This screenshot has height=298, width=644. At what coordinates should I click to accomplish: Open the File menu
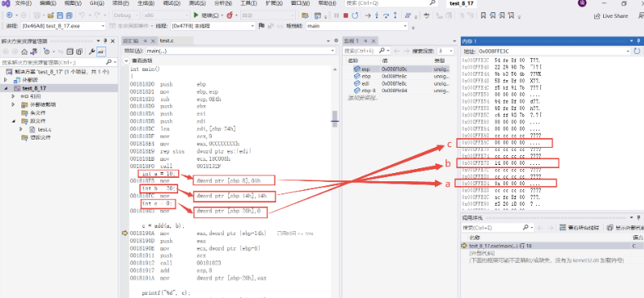click(23, 3)
